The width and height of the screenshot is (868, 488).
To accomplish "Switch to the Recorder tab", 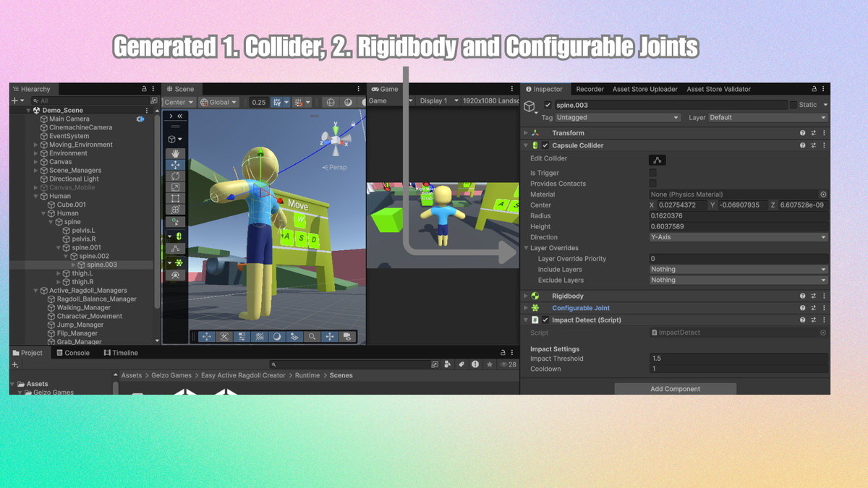I will coord(590,89).
